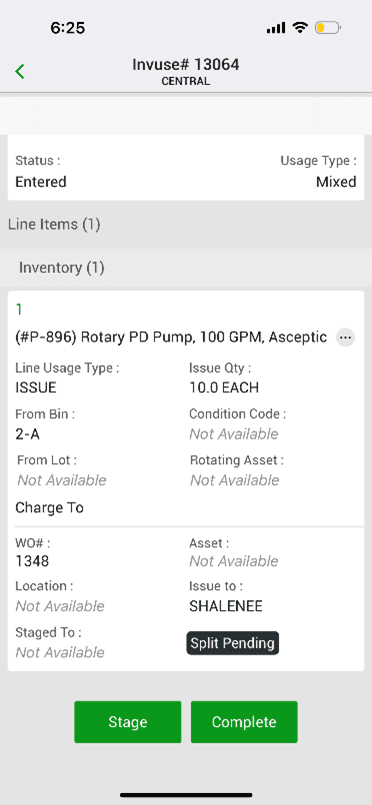Select the Rotary PD Pump item name
Screen dimensions: 372x805
171,337
